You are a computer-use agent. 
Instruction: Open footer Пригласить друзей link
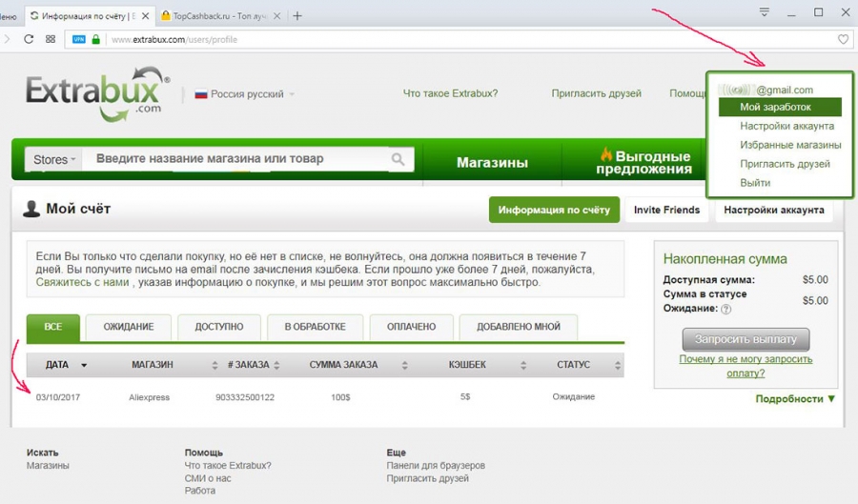[x=427, y=478]
